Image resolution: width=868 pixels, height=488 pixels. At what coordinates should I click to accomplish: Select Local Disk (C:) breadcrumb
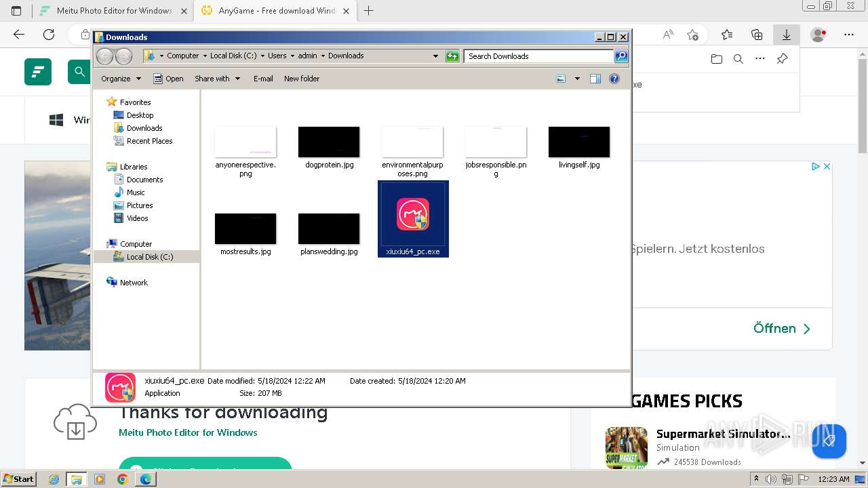coord(233,56)
